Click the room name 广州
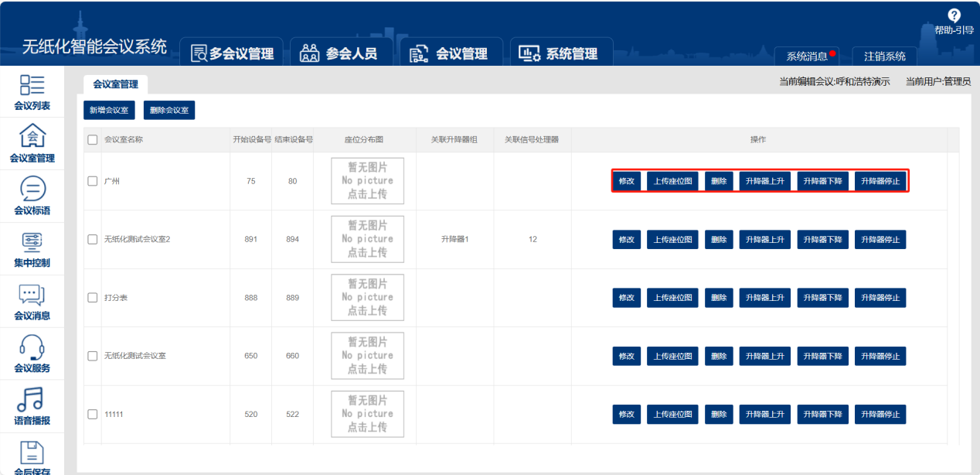This screenshot has width=980, height=475. [x=111, y=181]
